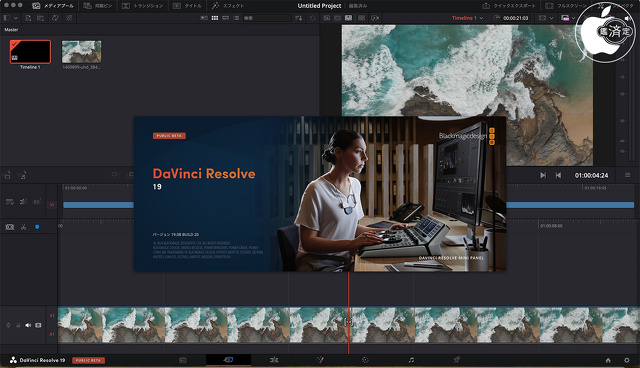
Task: Click the DaVinci Resolve 19 logo label
Action: click(38, 360)
